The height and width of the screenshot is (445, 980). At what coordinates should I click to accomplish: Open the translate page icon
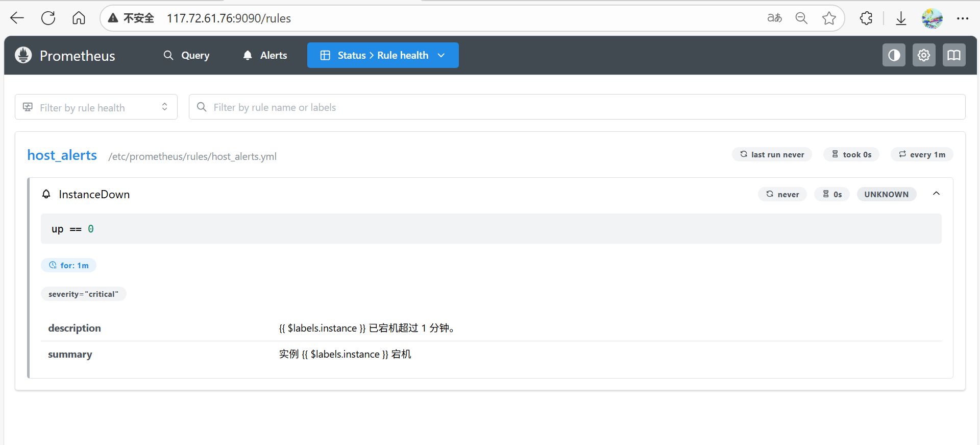(774, 18)
